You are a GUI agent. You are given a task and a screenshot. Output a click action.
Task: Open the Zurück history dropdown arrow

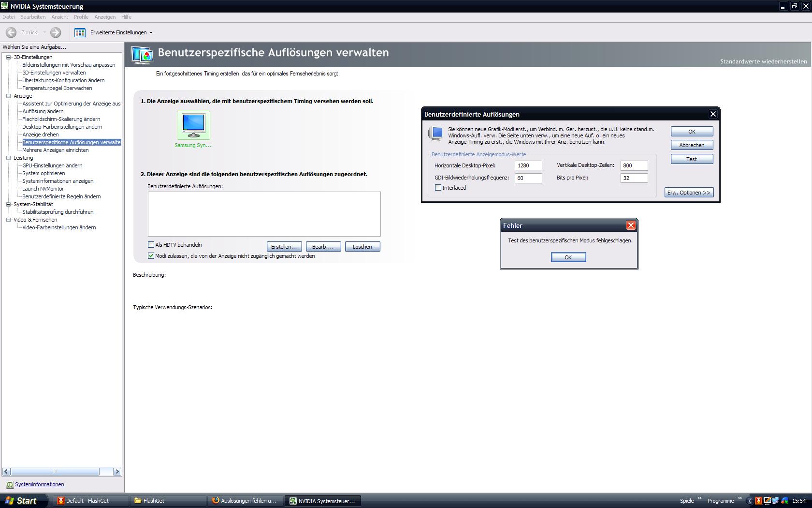pos(44,32)
